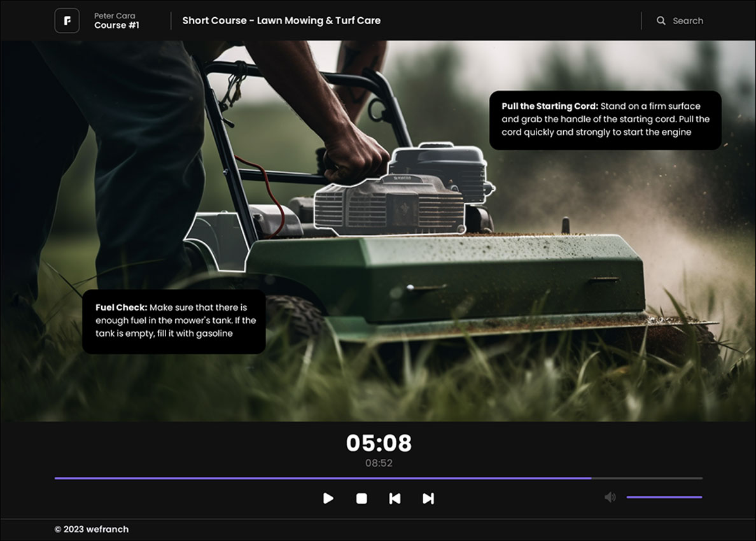Skip to the next lesson
Image resolution: width=756 pixels, height=541 pixels.
pyautogui.click(x=428, y=498)
